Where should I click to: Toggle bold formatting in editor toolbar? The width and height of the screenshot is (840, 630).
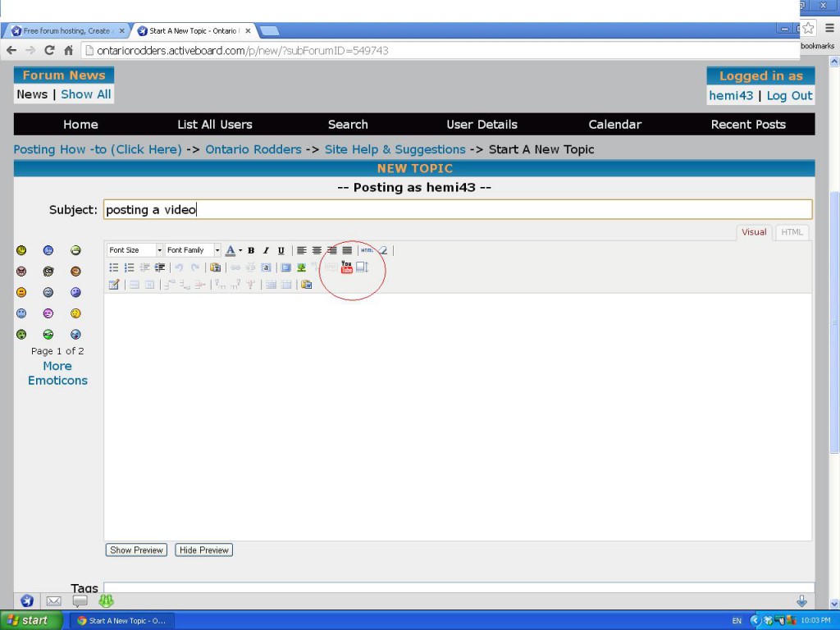(251, 250)
